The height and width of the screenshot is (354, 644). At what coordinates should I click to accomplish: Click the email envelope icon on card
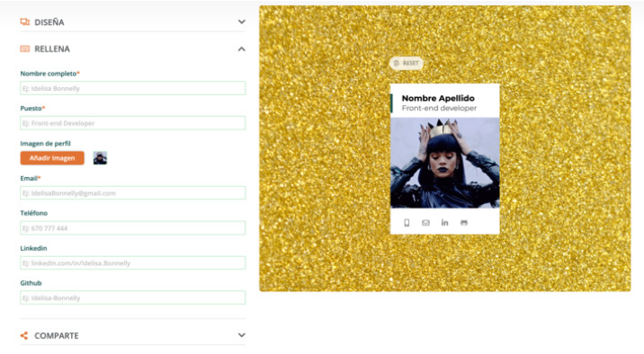coord(426,223)
